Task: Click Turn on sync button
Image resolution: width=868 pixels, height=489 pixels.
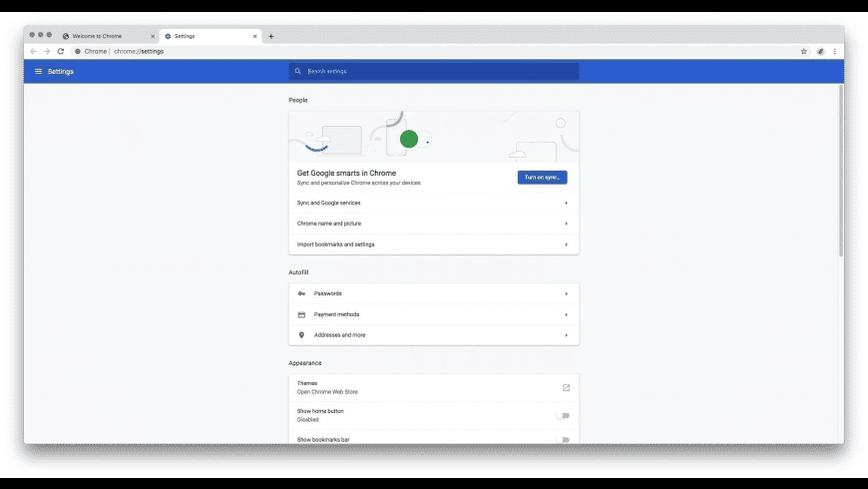Action: [543, 178]
